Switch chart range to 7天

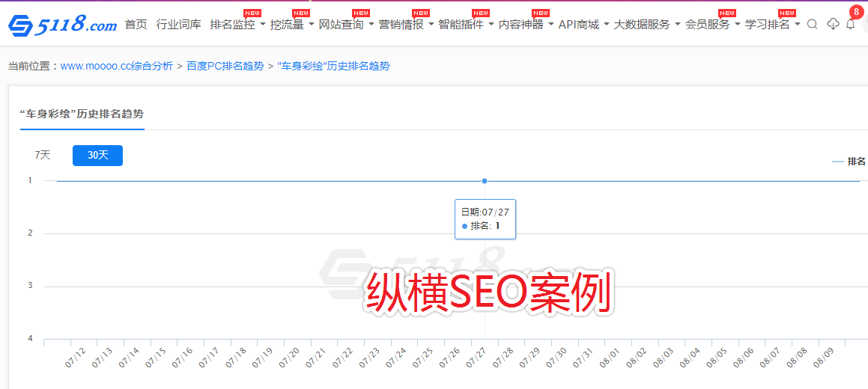point(43,156)
